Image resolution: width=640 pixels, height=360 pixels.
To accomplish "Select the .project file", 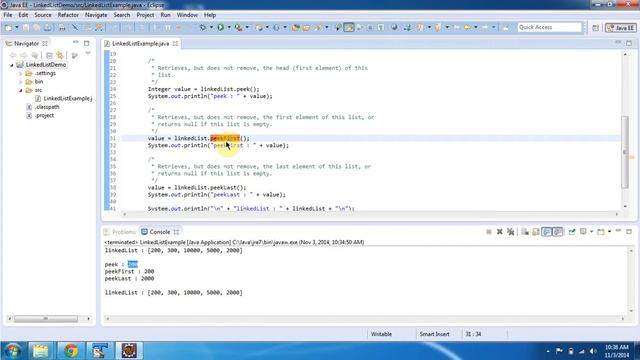I will click(x=40, y=116).
